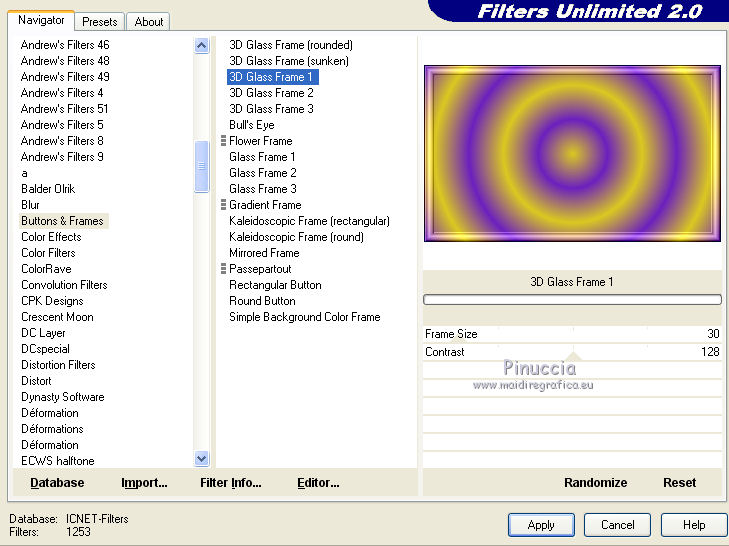Select the Crescent Moon category
This screenshot has height=546, width=729.
(57, 317)
